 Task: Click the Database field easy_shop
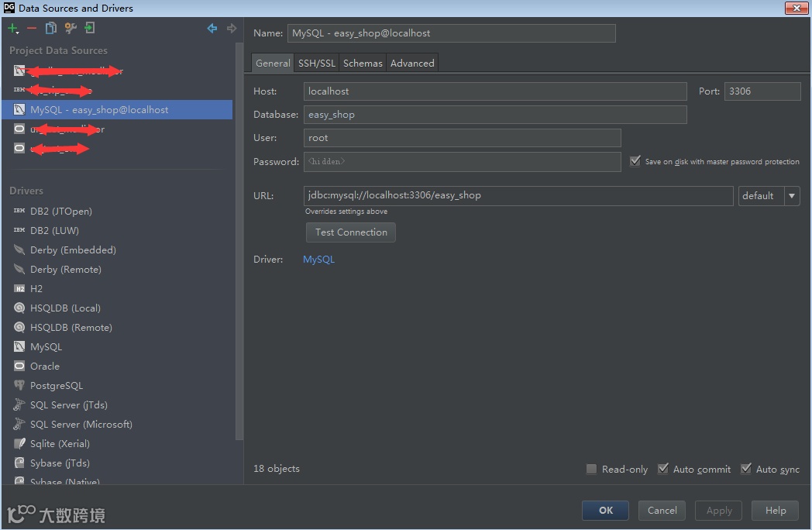(495, 115)
